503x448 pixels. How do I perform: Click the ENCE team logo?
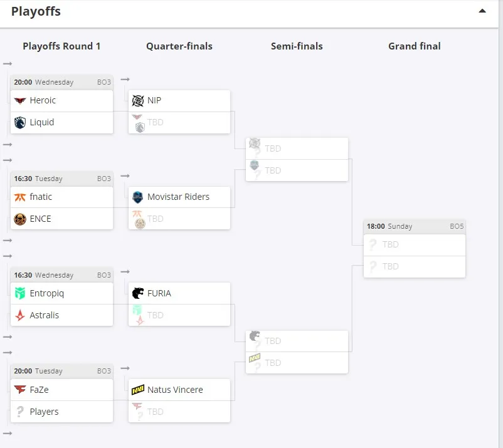point(20,219)
